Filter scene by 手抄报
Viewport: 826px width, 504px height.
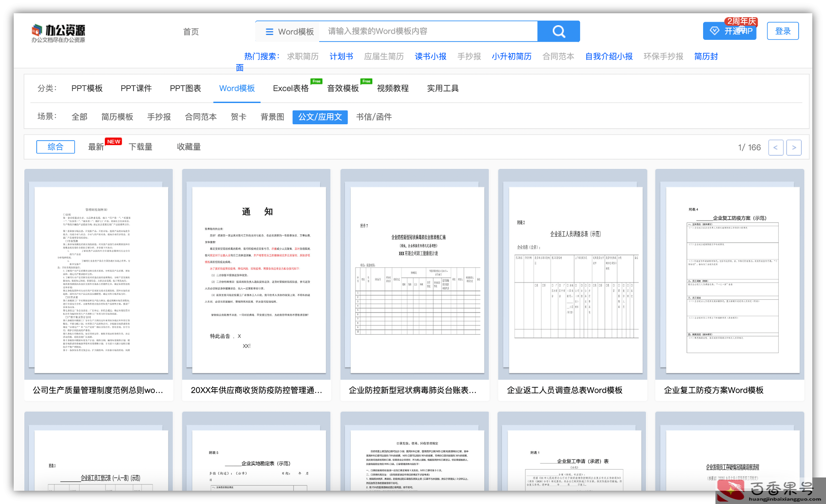159,117
